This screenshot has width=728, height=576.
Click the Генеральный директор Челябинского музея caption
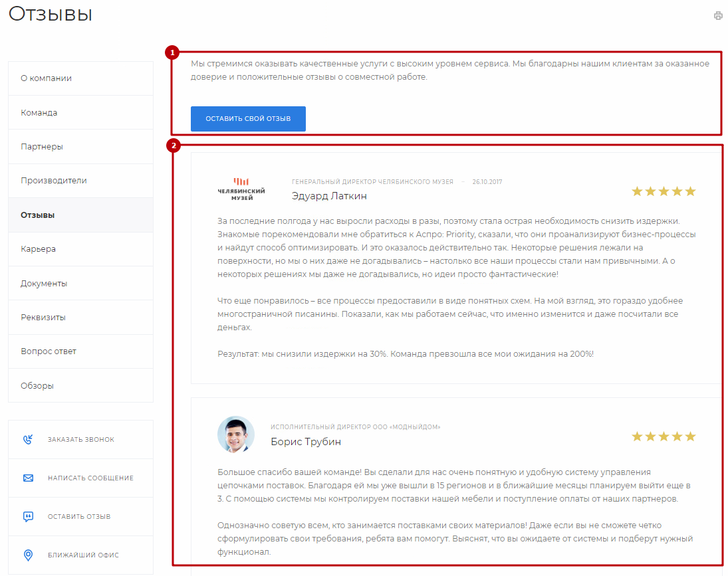point(372,182)
